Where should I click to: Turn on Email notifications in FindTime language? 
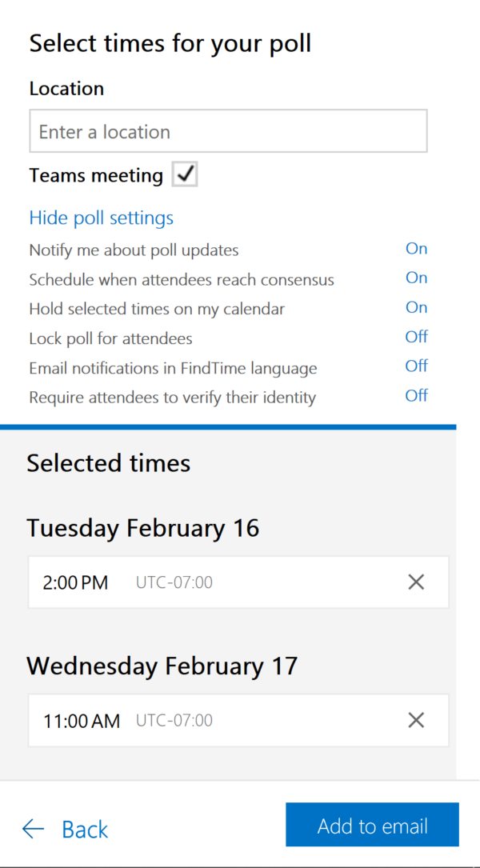coord(416,366)
